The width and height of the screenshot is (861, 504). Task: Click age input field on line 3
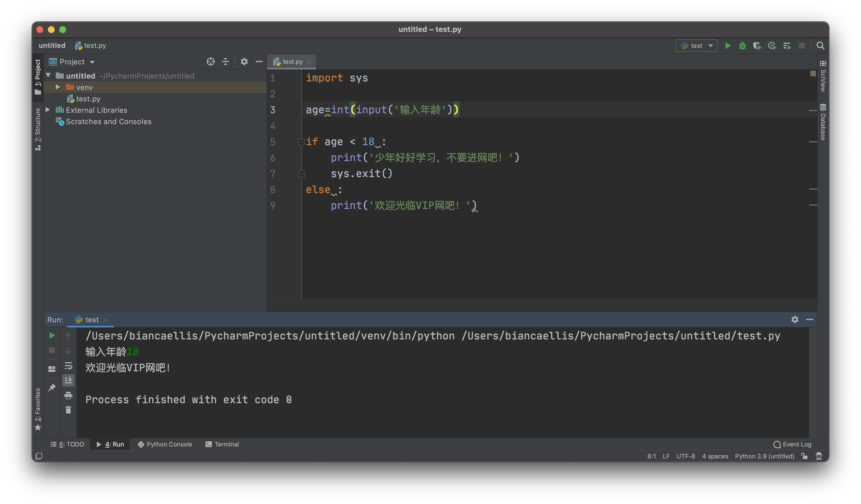coord(382,110)
